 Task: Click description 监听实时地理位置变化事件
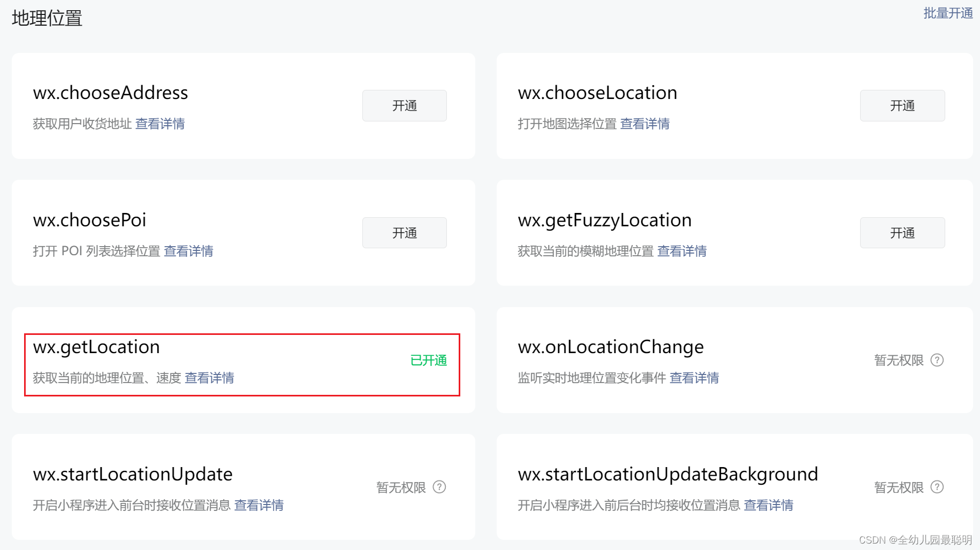(x=592, y=378)
